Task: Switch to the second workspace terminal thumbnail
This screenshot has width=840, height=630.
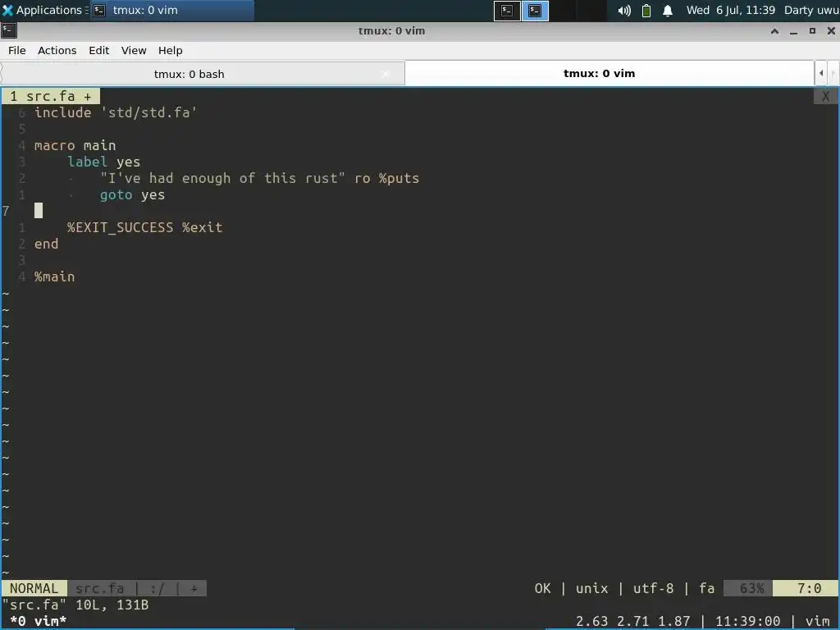Action: pyautogui.click(x=535, y=11)
